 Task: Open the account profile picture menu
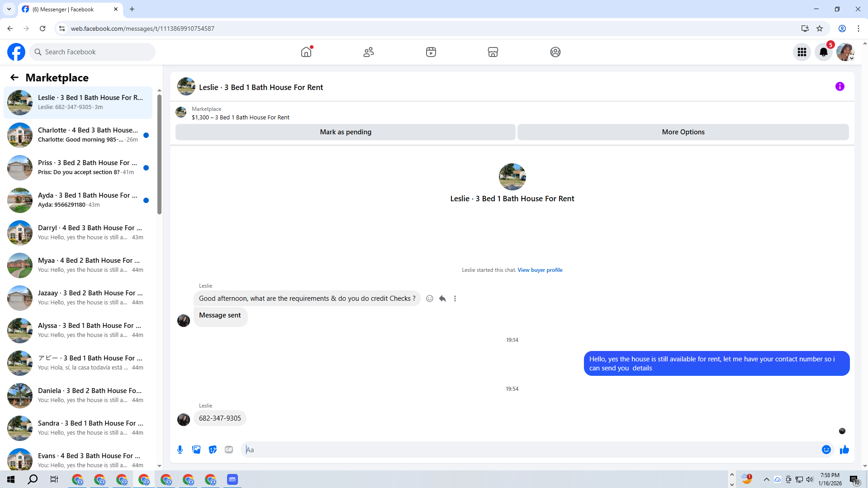coord(845,52)
